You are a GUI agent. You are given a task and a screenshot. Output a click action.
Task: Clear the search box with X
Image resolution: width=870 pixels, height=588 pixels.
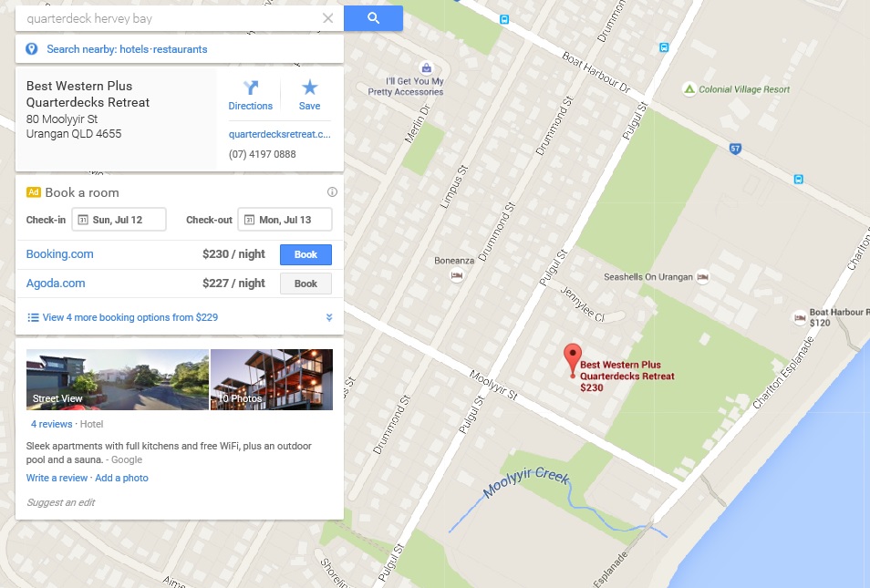[328, 18]
